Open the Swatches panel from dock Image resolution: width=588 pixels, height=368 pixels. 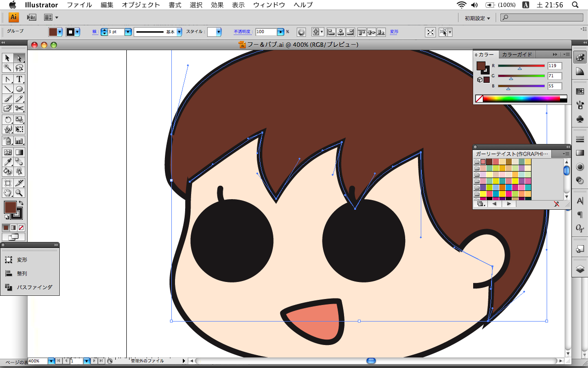click(580, 91)
